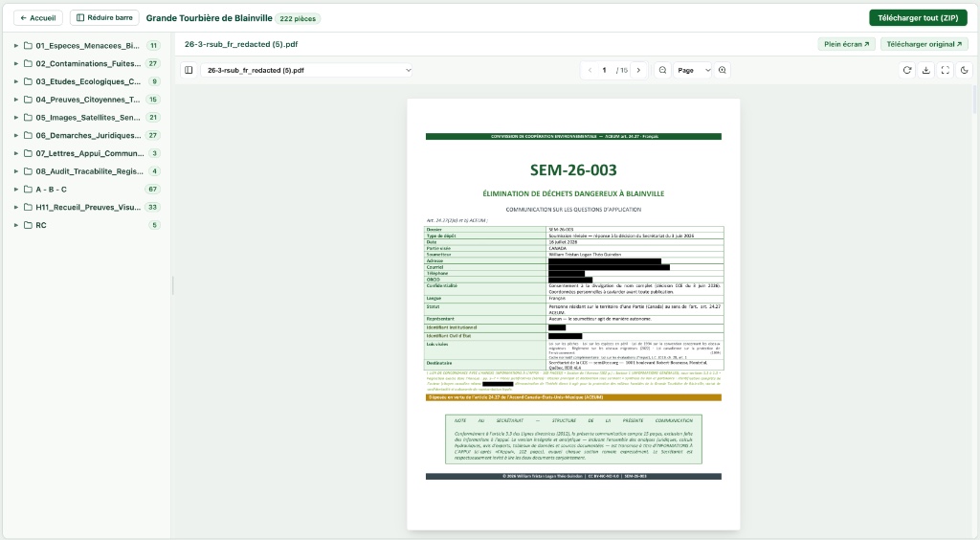Image resolution: width=980 pixels, height=540 pixels.
Task: Click the rotate/refresh icon in viewer toolbar
Action: coord(907,70)
